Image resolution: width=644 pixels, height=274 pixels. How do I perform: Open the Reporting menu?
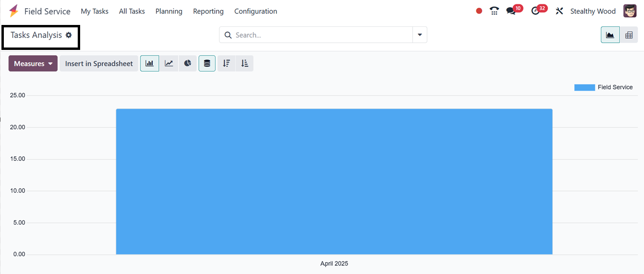click(208, 11)
